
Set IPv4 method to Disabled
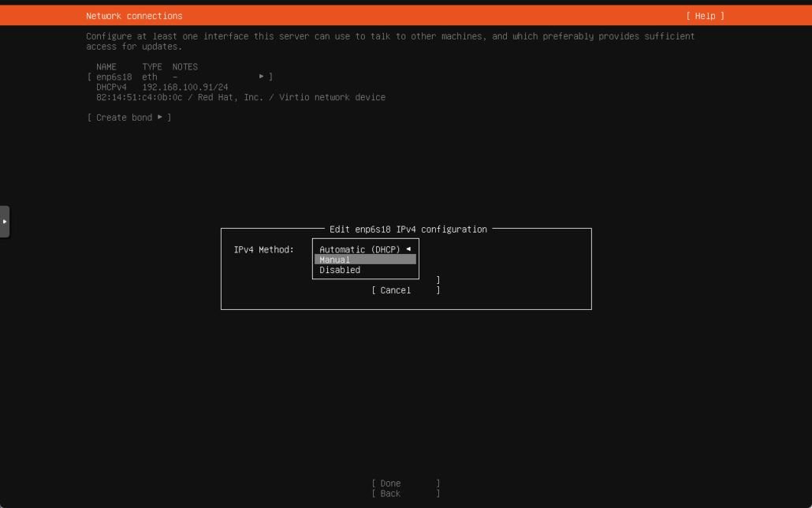point(340,270)
